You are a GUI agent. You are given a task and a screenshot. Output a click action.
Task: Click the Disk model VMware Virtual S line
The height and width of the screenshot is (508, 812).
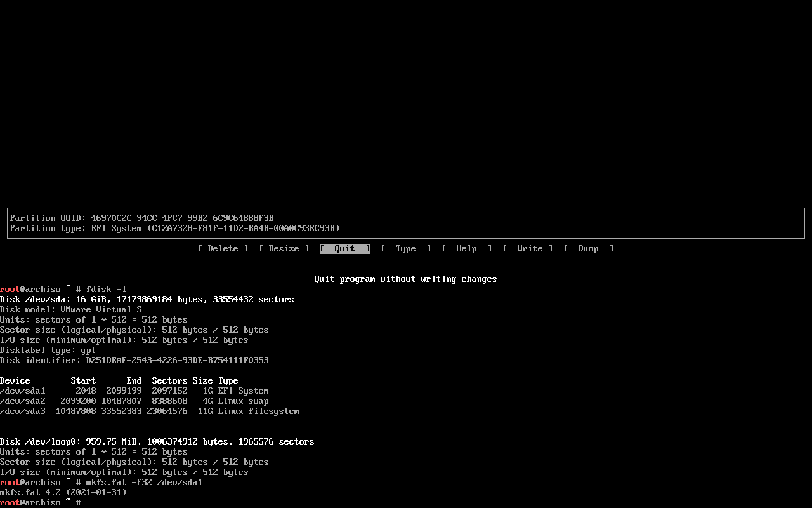[71, 310]
